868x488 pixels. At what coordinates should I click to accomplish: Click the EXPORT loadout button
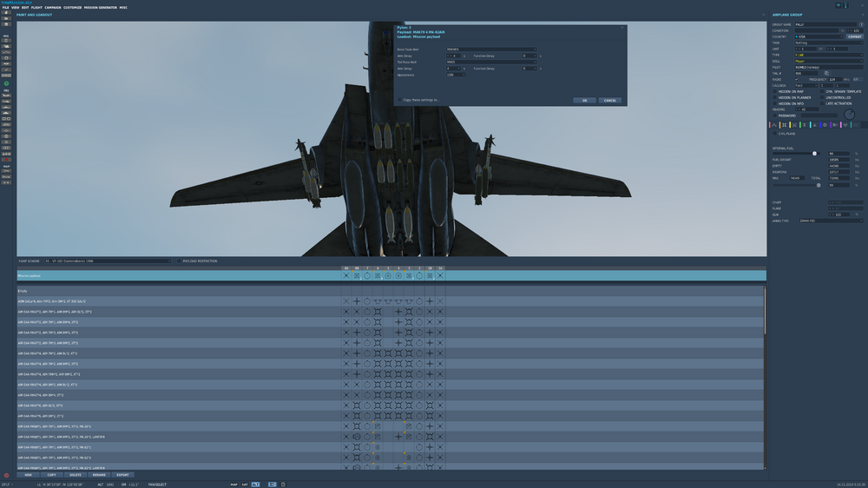click(x=123, y=475)
